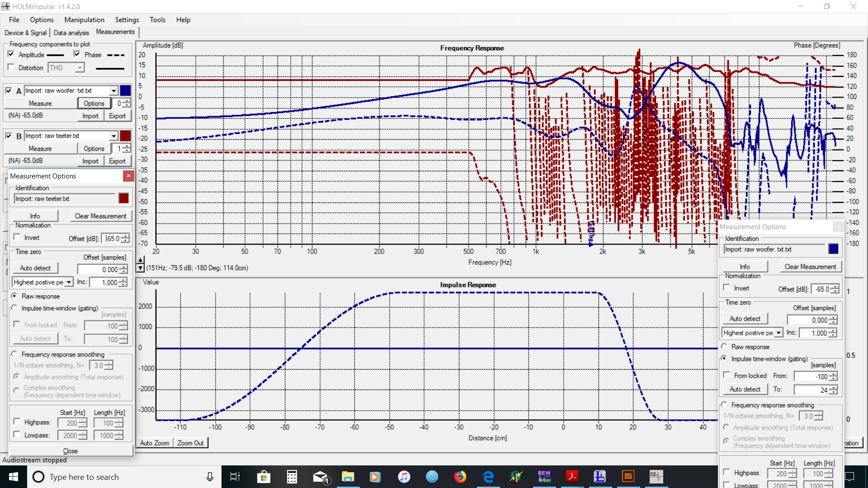868x488 pixels.
Task: Open the Tools menu
Action: [x=157, y=20]
